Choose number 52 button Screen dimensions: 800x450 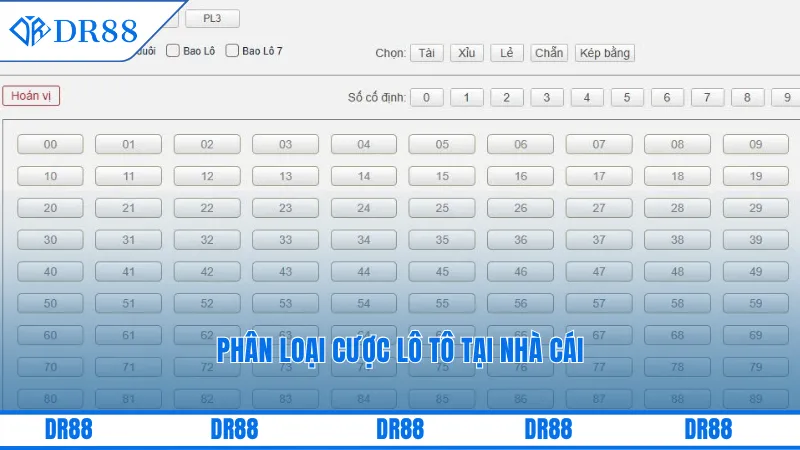coord(207,303)
